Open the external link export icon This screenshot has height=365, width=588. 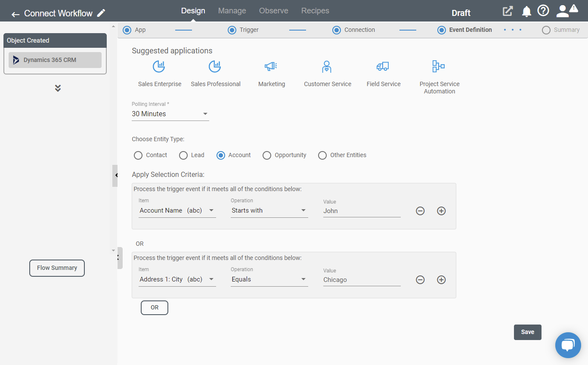(x=508, y=11)
